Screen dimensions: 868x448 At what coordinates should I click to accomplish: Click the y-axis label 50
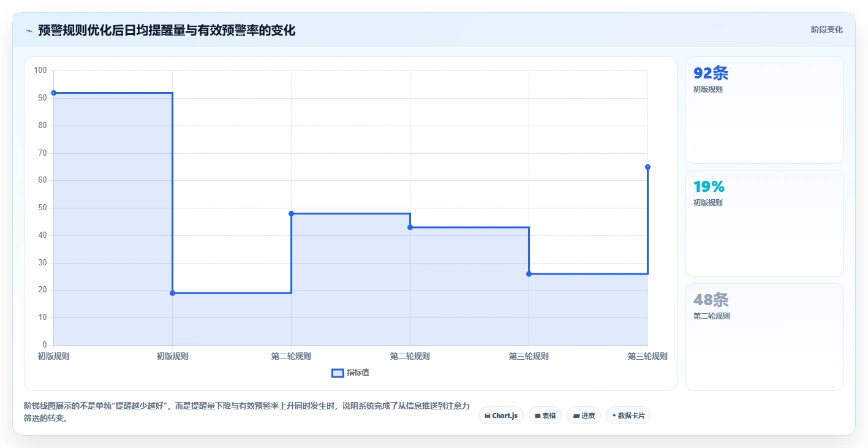[42, 208]
